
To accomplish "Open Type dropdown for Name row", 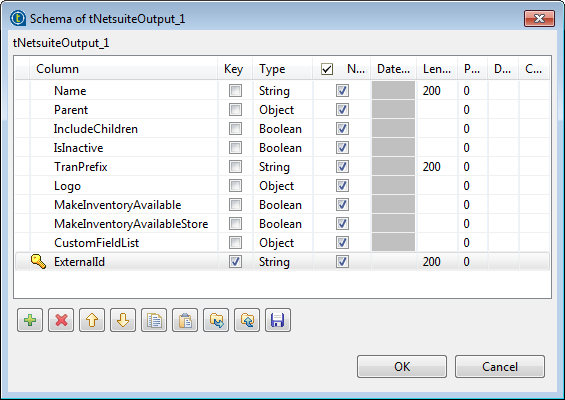I will [283, 91].
